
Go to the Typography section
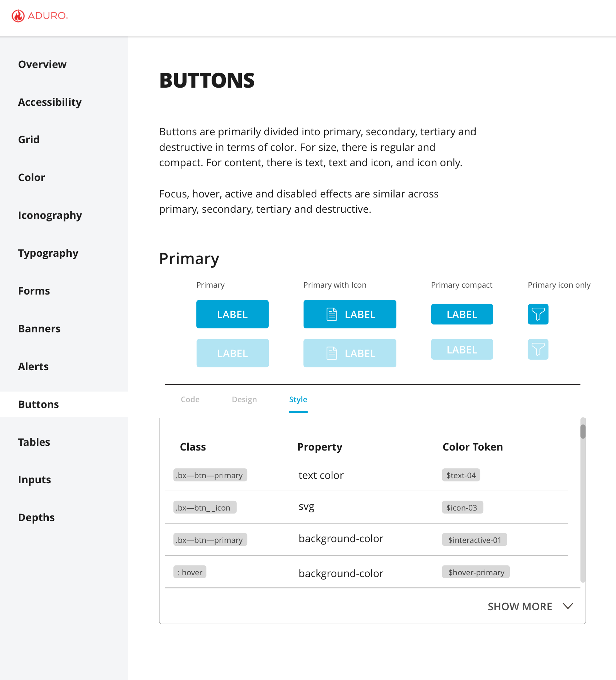click(x=48, y=253)
